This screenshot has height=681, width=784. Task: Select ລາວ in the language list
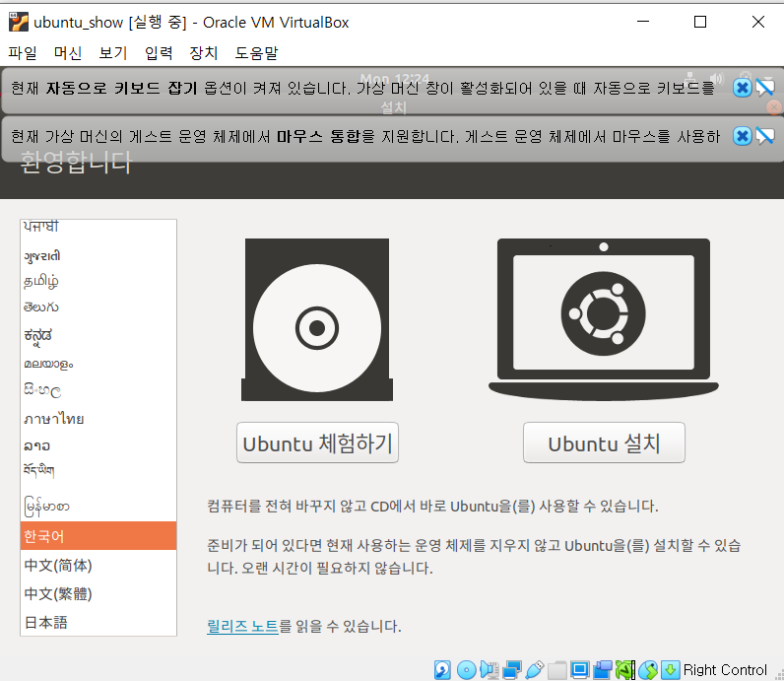click(x=98, y=445)
